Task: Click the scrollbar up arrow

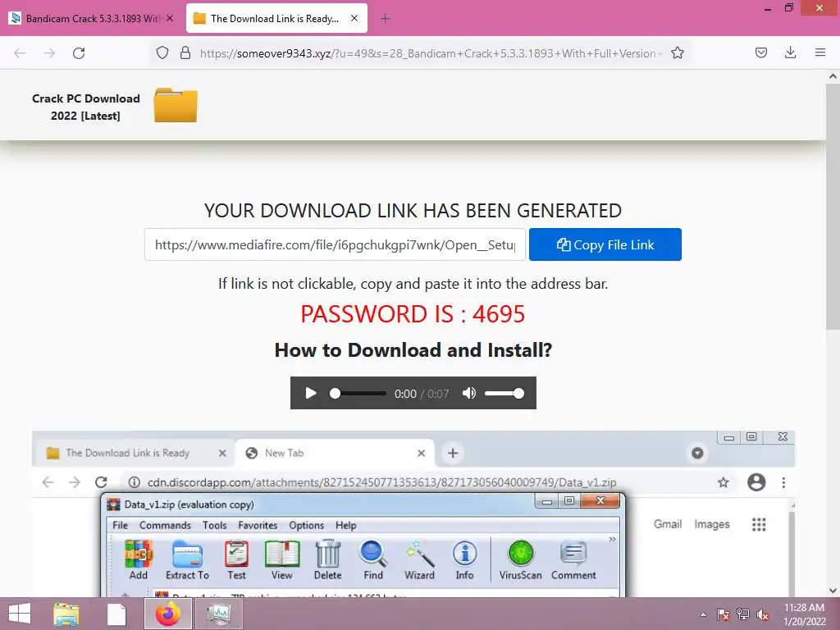Action: [x=833, y=76]
